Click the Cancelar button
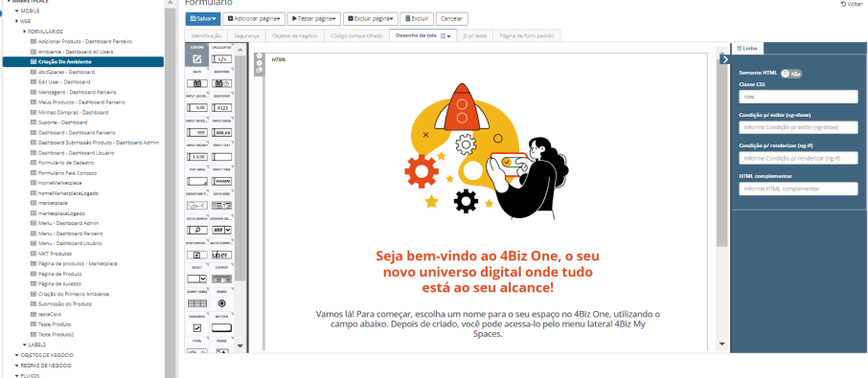 [x=451, y=19]
